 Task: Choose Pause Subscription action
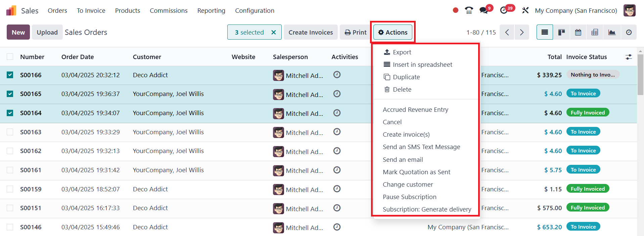(x=409, y=197)
